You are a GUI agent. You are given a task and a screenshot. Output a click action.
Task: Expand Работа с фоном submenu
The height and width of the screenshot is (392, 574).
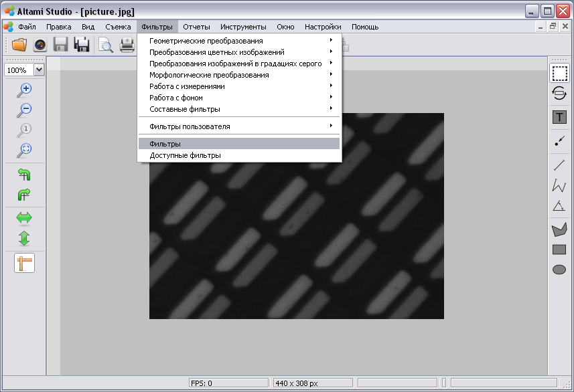[x=239, y=98]
